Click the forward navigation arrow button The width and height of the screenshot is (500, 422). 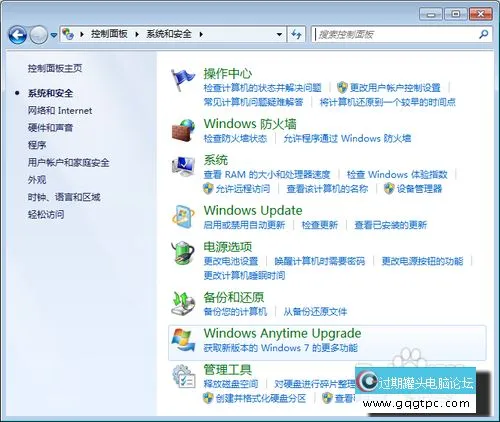[39, 35]
